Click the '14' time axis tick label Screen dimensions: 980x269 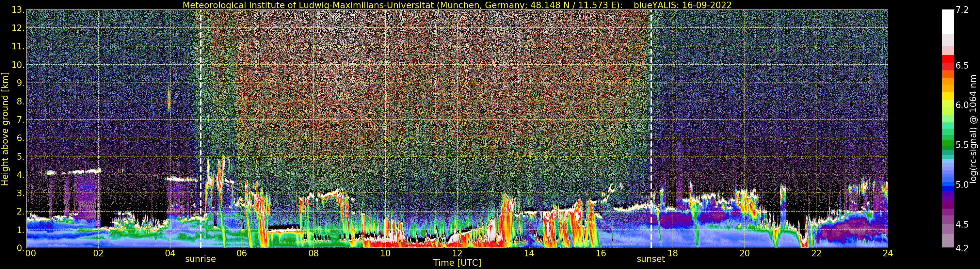[x=529, y=253]
